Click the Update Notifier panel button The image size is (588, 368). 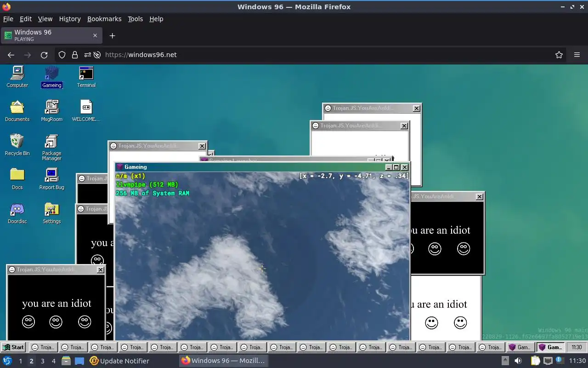click(119, 361)
